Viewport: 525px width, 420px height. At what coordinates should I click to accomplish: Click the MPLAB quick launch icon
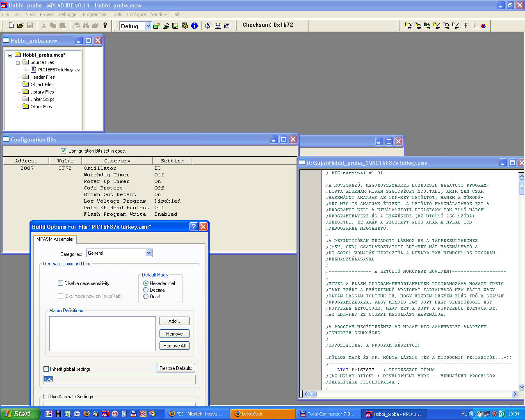tap(105, 414)
